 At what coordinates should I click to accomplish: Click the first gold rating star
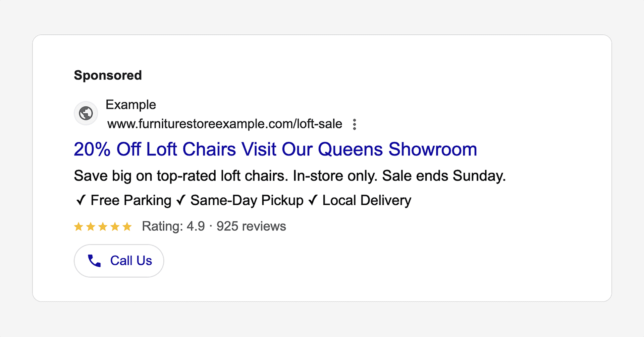click(x=78, y=227)
